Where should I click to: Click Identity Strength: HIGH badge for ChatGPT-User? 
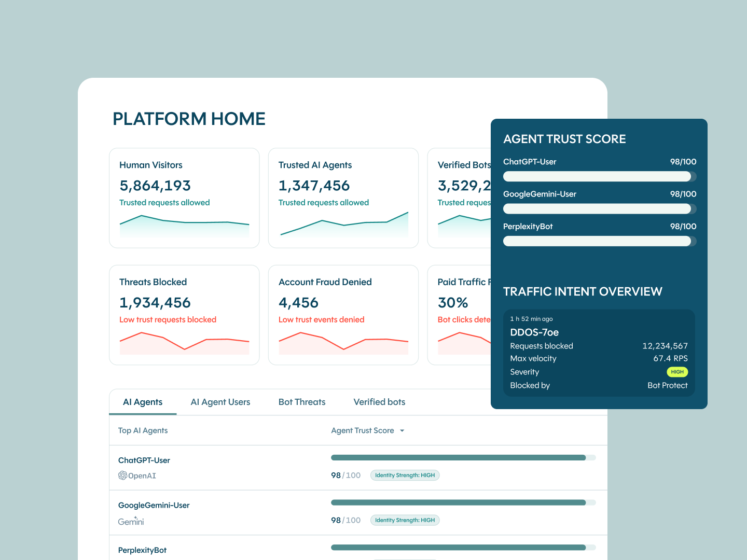click(405, 475)
